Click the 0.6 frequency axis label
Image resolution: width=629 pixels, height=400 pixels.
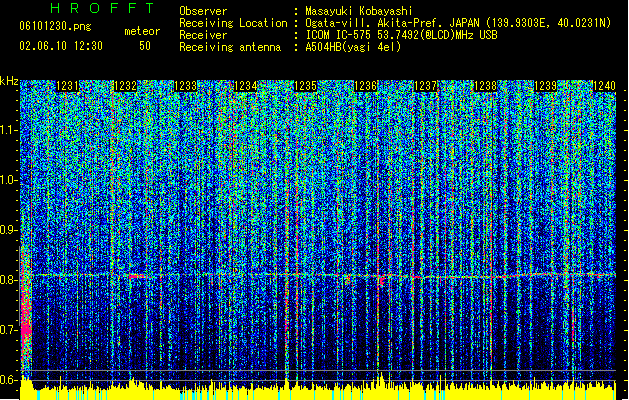click(9, 379)
